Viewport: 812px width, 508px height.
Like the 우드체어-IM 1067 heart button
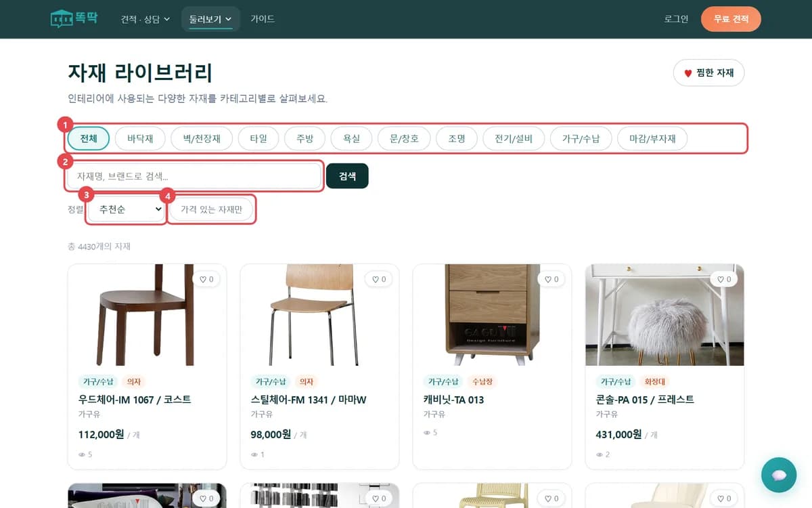(x=206, y=279)
